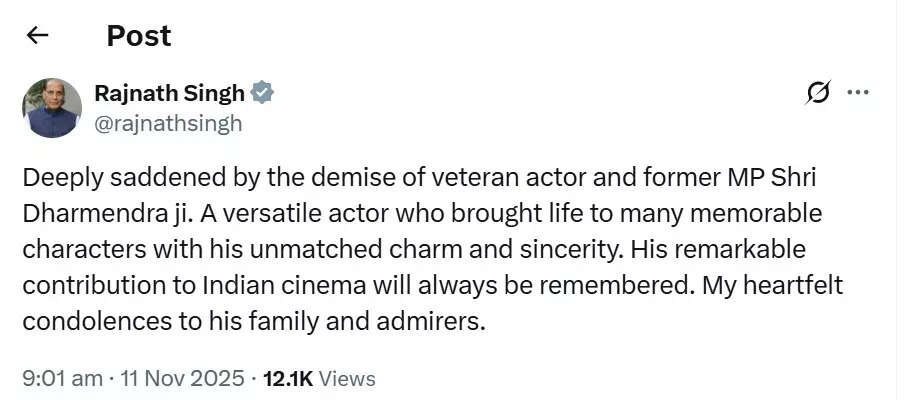This screenshot has width=916, height=400.
Task: Open the @rajnathsingh handle link
Action: tap(168, 124)
